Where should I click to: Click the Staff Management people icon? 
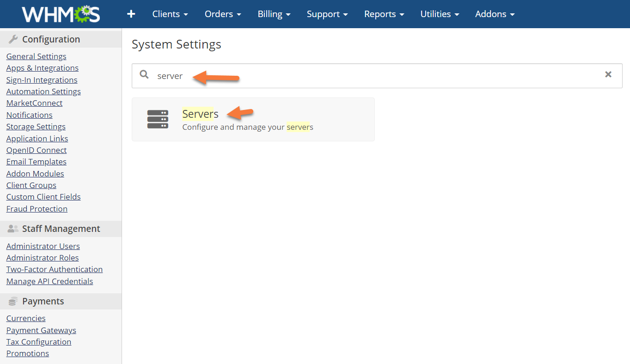[13, 229]
